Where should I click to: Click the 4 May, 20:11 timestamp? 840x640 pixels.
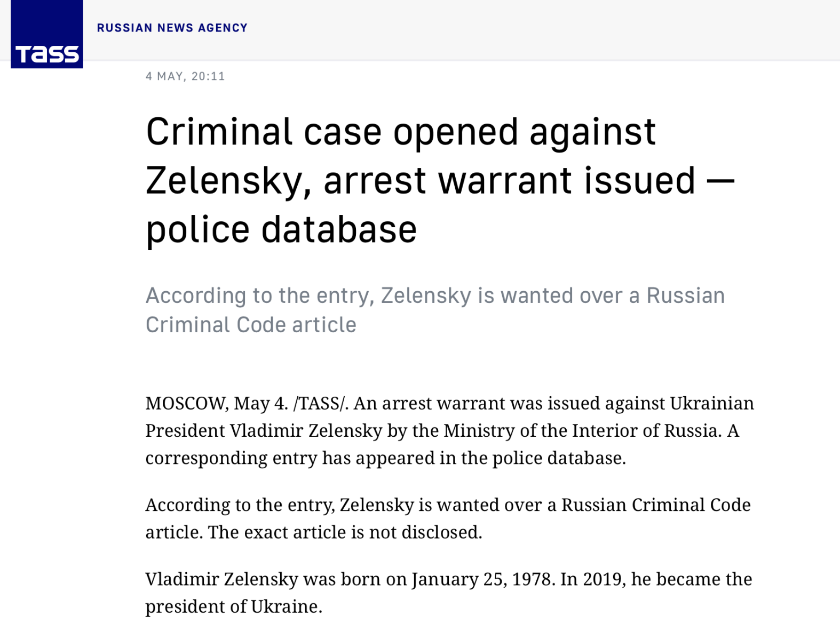coord(185,76)
